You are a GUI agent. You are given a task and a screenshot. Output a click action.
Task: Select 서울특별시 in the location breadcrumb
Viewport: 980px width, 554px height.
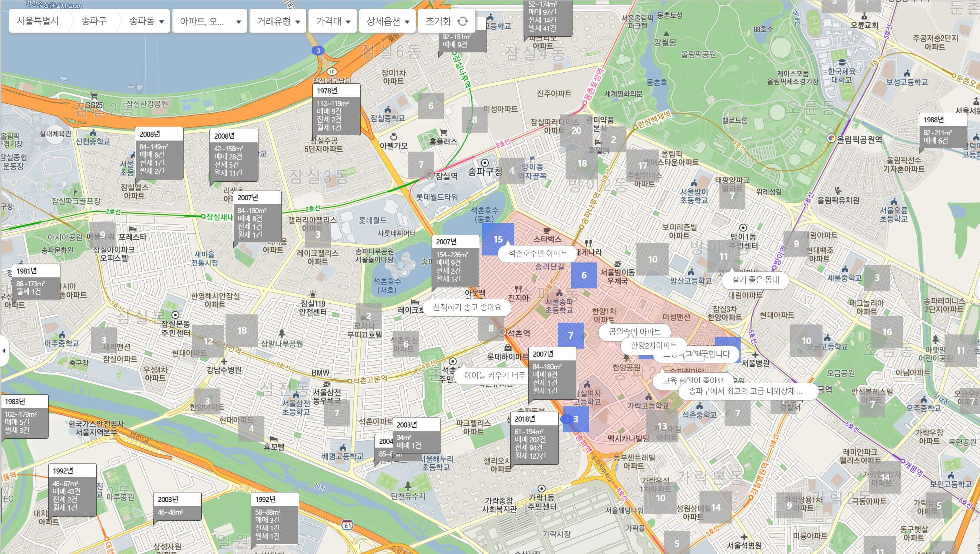[38, 21]
